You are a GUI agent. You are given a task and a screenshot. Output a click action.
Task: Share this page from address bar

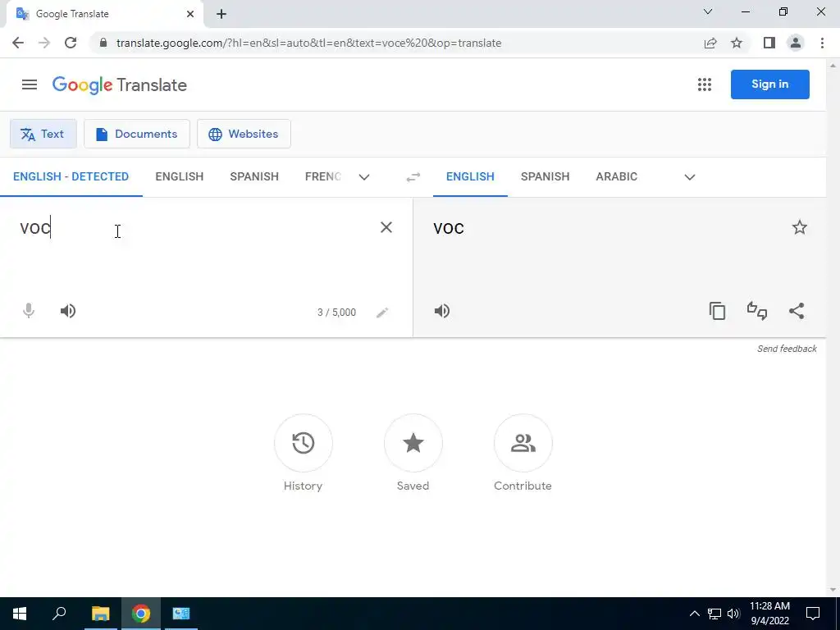pyautogui.click(x=710, y=43)
